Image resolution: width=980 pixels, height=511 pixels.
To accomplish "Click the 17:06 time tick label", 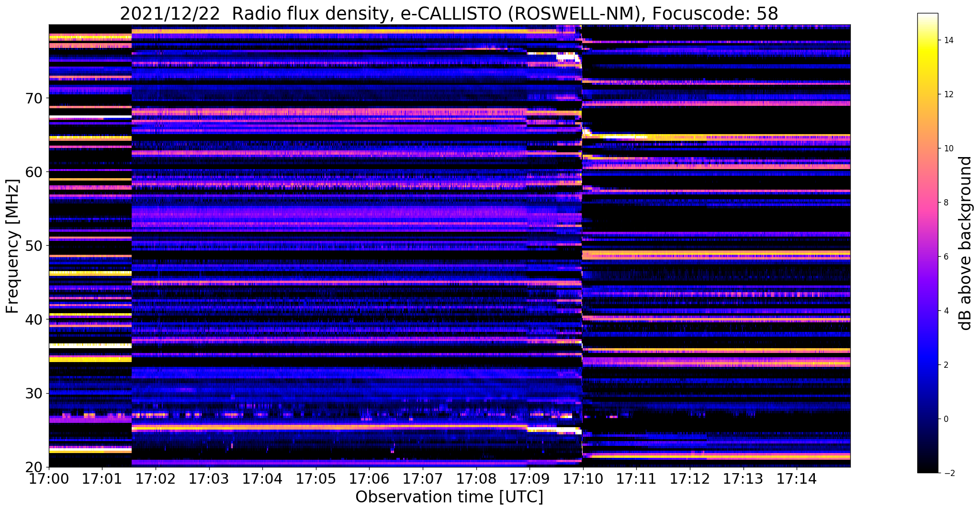I will pyautogui.click(x=369, y=478).
